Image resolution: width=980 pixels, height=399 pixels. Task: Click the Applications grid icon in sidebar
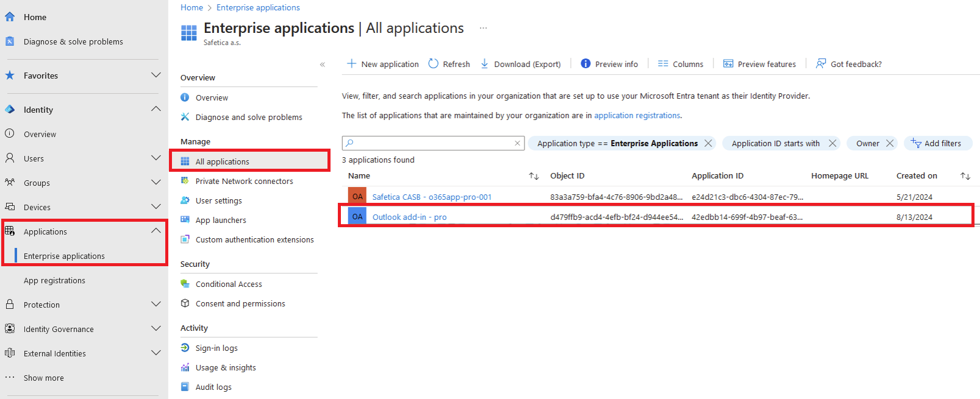tap(10, 231)
